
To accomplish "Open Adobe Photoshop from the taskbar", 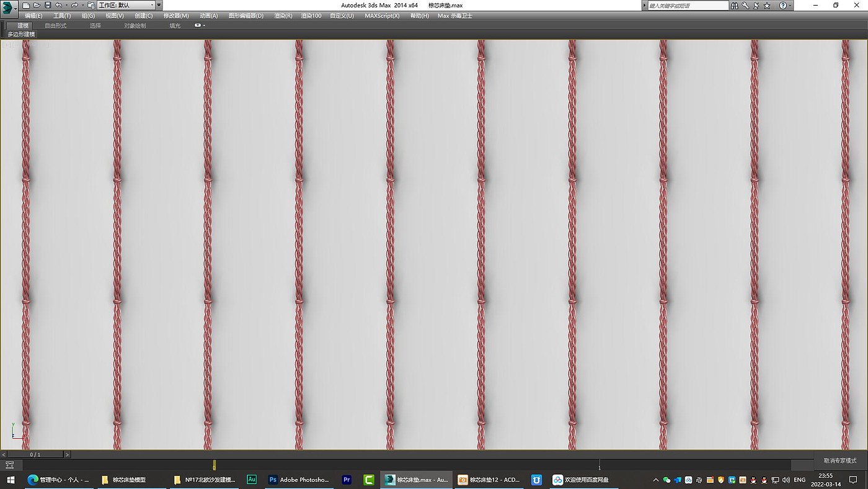I will coord(299,480).
